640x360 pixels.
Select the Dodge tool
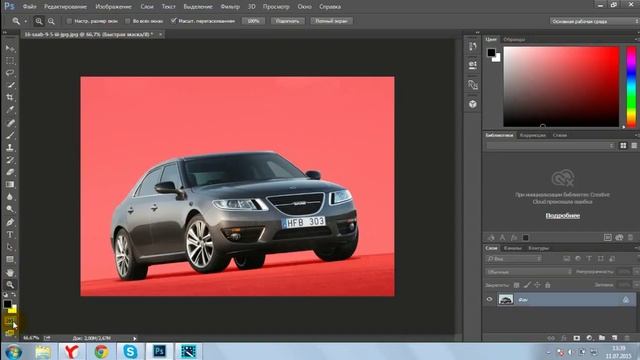coord(10,209)
